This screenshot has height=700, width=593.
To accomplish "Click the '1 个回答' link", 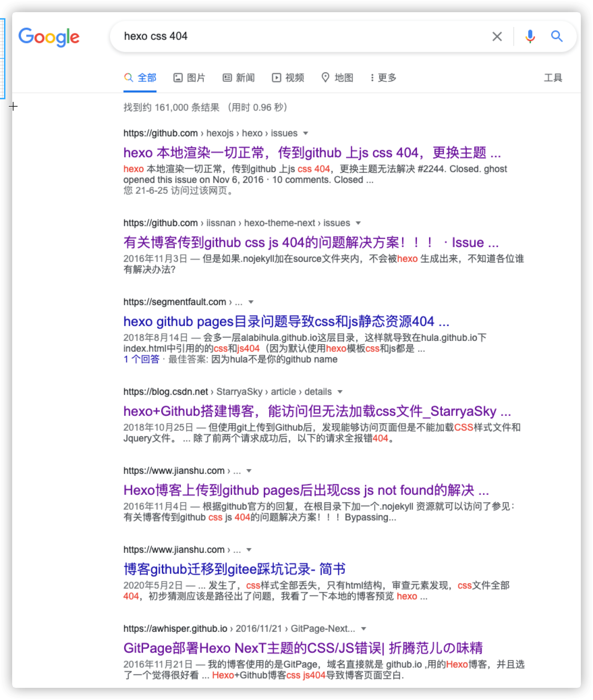I will [x=141, y=359].
